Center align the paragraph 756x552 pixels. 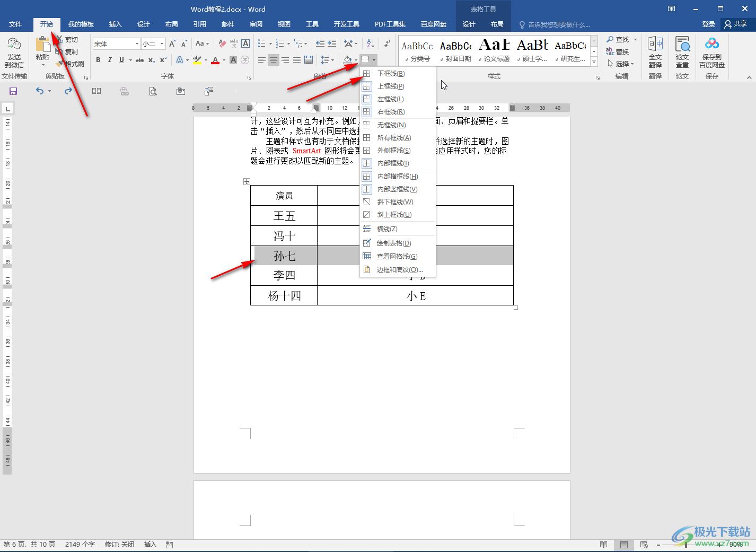[274, 60]
